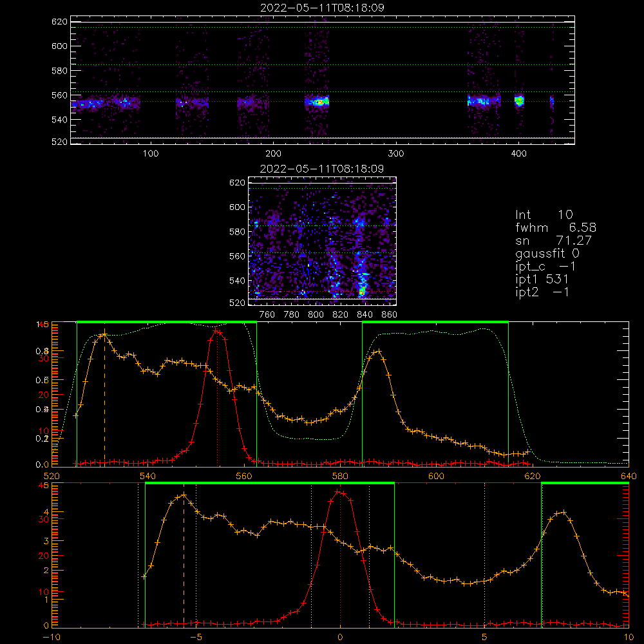Click x-axis label 860 on middle image

click(390, 315)
